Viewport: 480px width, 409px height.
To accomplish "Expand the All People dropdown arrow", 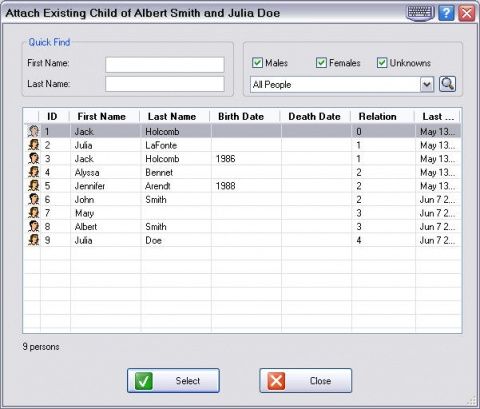I will [x=427, y=85].
